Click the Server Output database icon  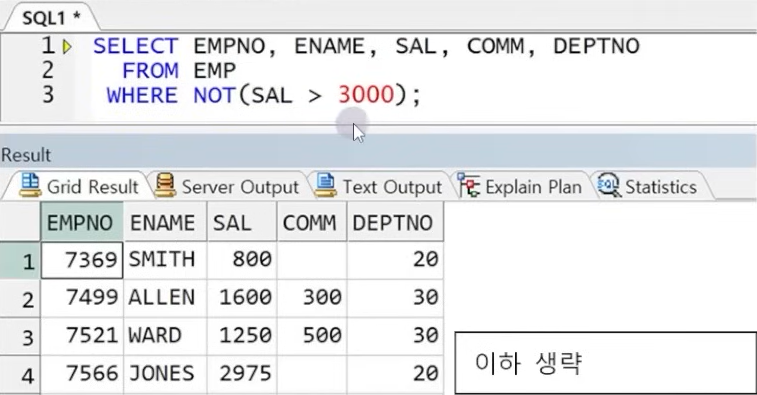tap(165, 185)
